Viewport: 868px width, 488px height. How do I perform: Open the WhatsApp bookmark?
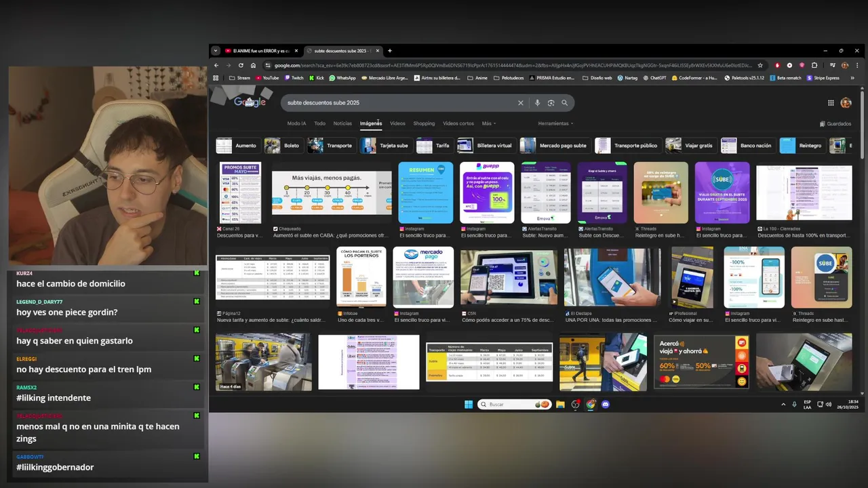[x=342, y=78]
